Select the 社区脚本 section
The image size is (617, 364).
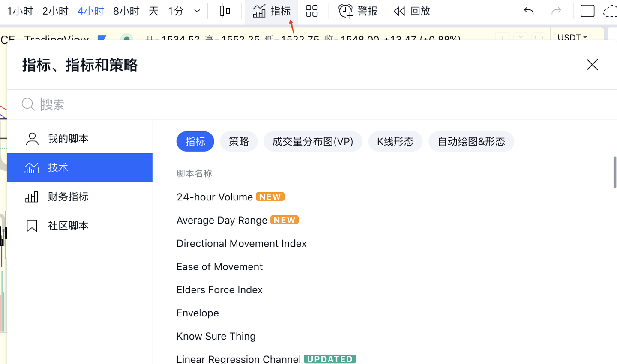(x=69, y=225)
